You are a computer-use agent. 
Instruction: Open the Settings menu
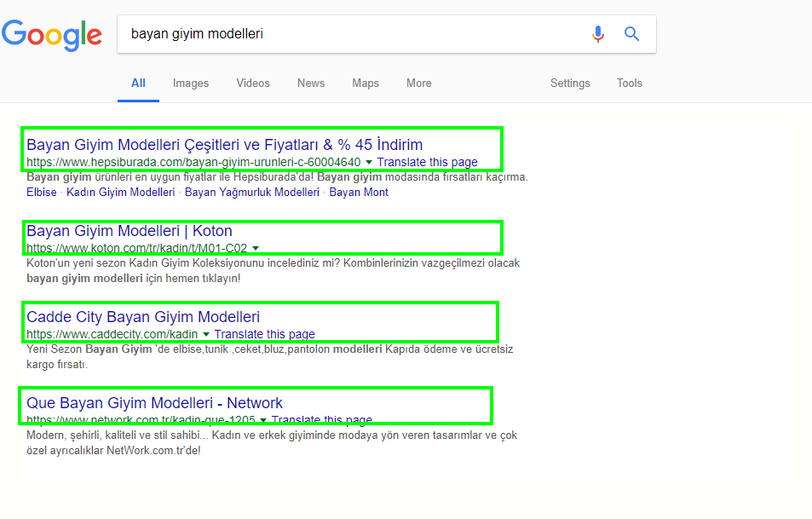pyautogui.click(x=570, y=83)
